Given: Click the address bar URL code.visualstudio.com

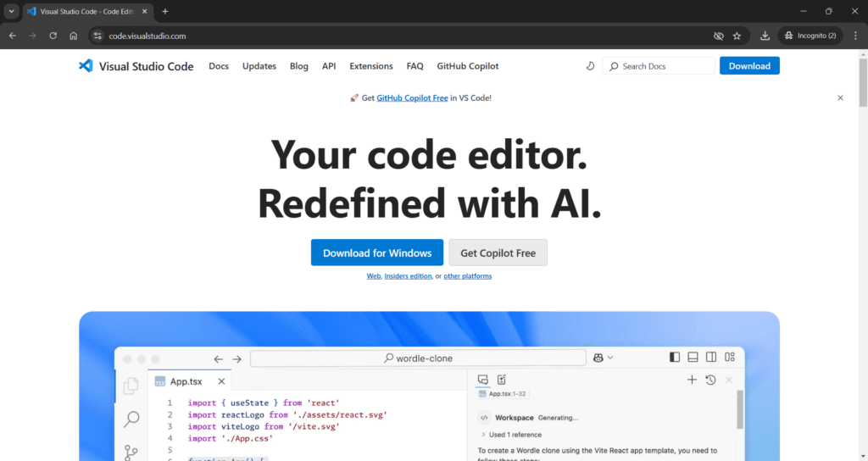Looking at the screenshot, I should point(147,36).
